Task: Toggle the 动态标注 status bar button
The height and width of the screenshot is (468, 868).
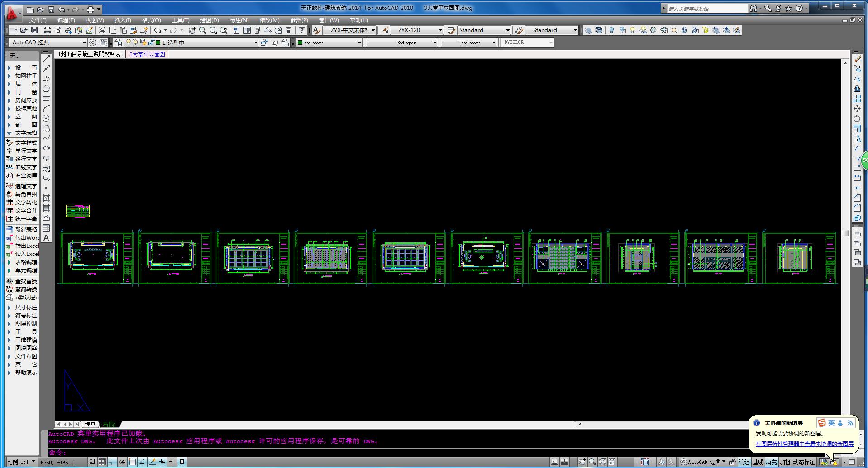Action: pyautogui.click(x=804, y=462)
